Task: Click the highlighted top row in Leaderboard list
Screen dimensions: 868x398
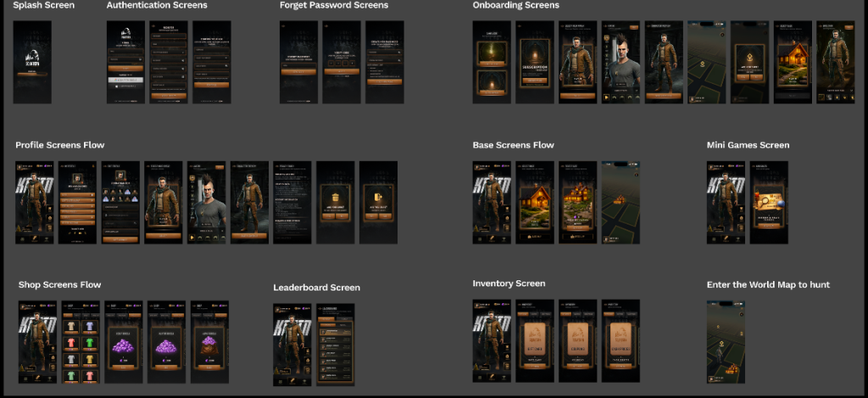Action: [336, 332]
